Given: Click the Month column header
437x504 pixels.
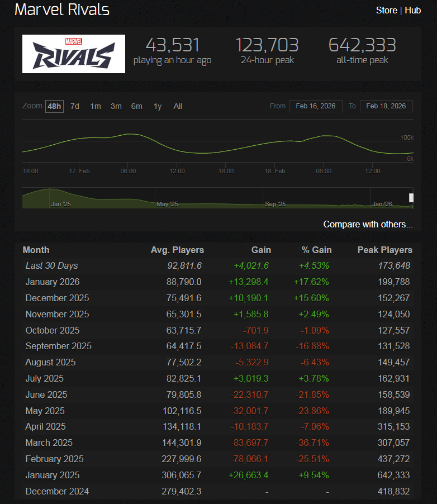Looking at the screenshot, I should click(x=36, y=250).
